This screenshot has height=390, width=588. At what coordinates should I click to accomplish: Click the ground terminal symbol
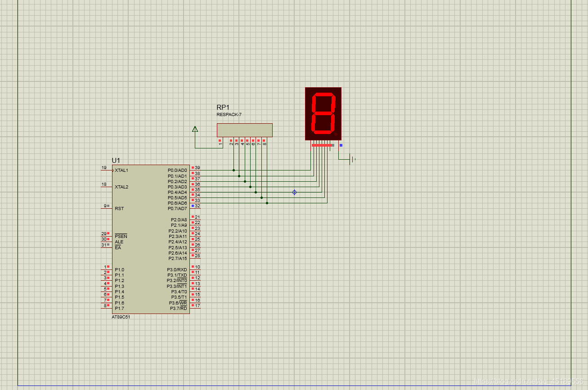point(353,159)
